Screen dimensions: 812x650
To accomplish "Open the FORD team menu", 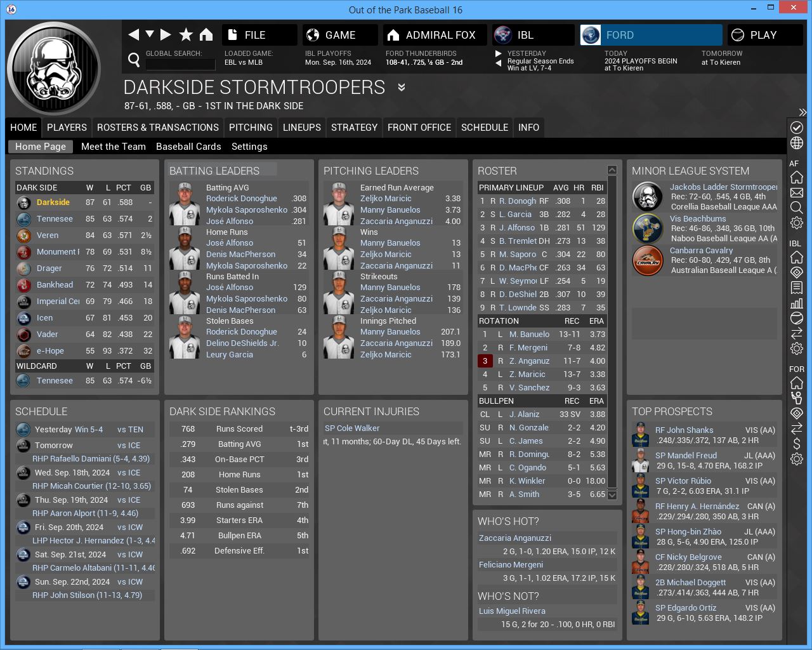I will click(651, 35).
